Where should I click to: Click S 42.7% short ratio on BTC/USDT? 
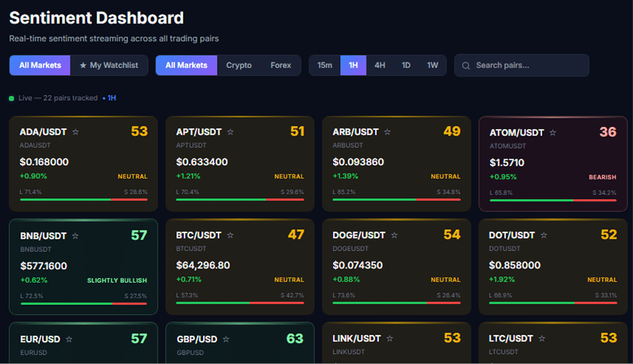coord(292,295)
